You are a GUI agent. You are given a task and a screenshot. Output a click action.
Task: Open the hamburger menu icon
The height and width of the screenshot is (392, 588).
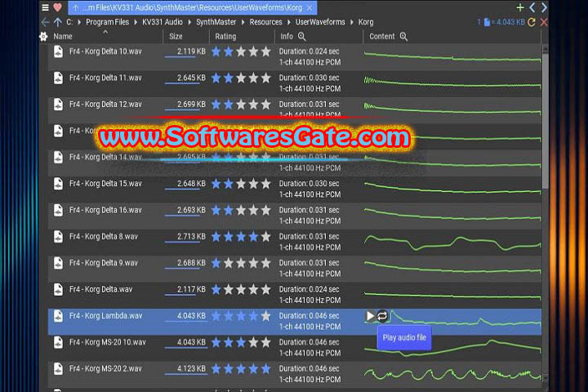click(x=46, y=7)
